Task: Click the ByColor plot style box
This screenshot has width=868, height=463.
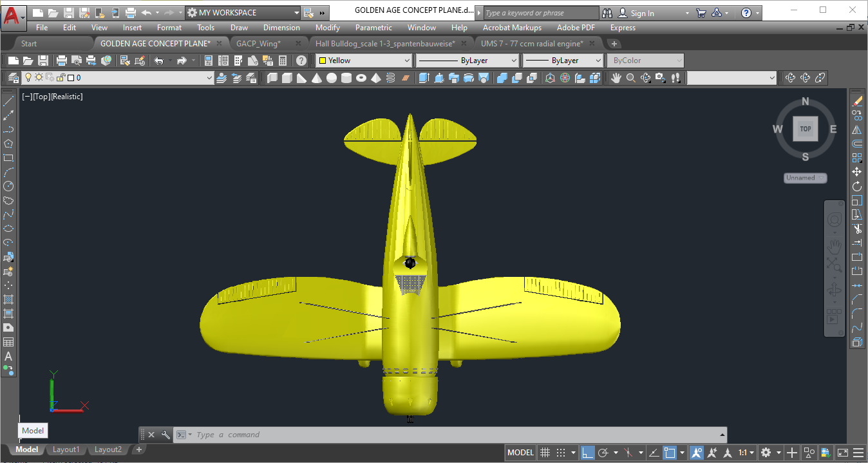Action: (x=645, y=61)
